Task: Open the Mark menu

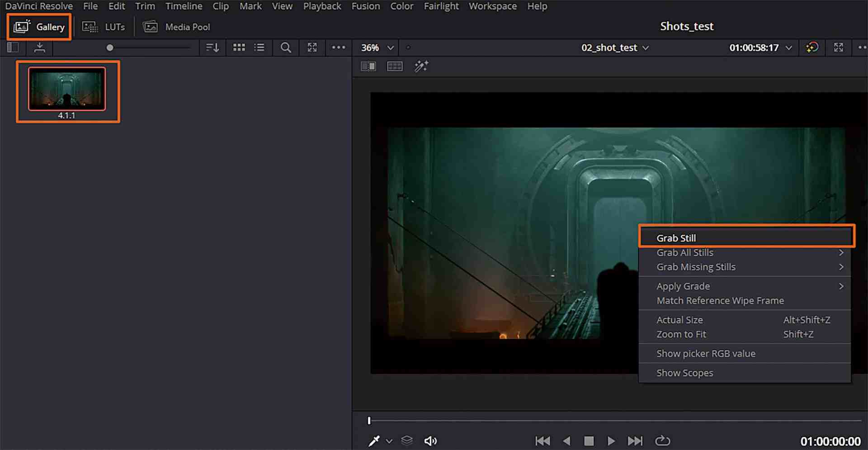Action: (250, 6)
